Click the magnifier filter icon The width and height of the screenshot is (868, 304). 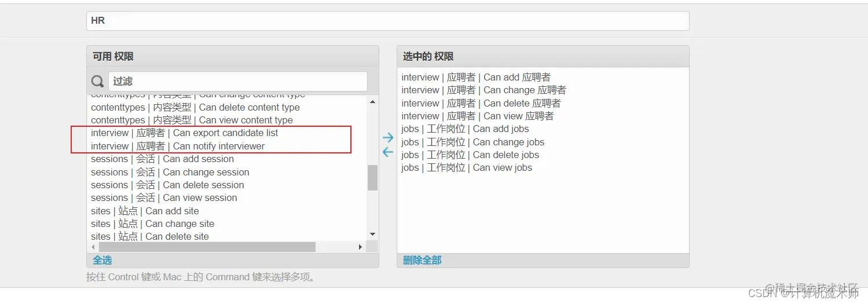[x=98, y=82]
